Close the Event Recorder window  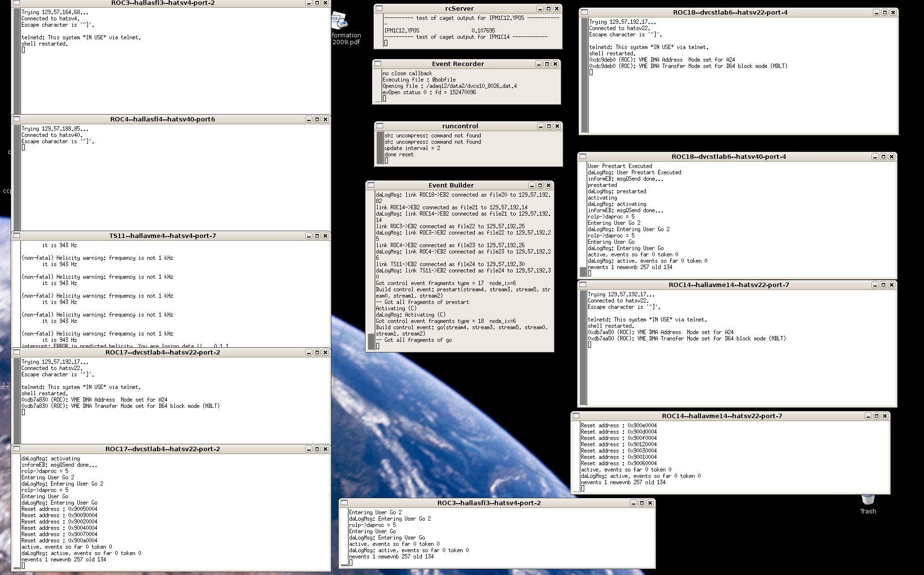[x=555, y=64]
